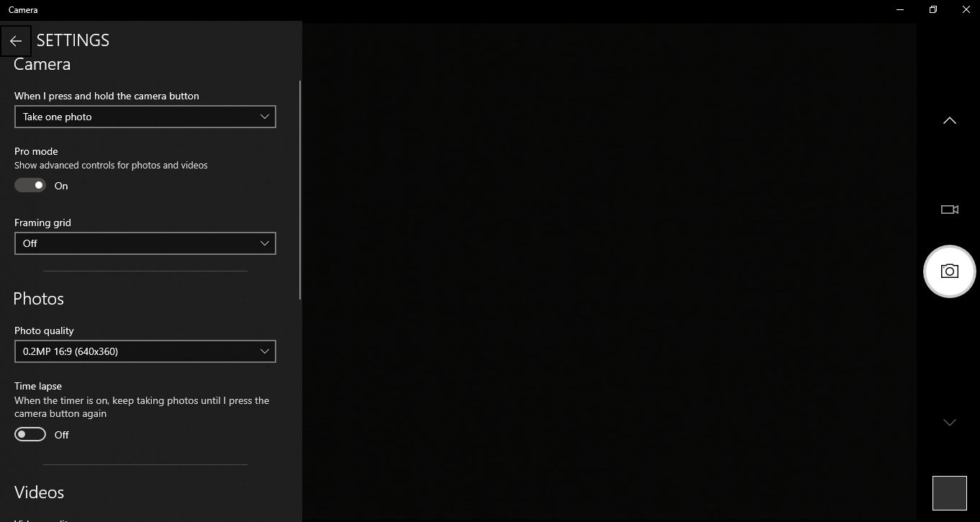980x522 pixels.
Task: Click the up chevron above the camcorder icon
Action: point(949,121)
